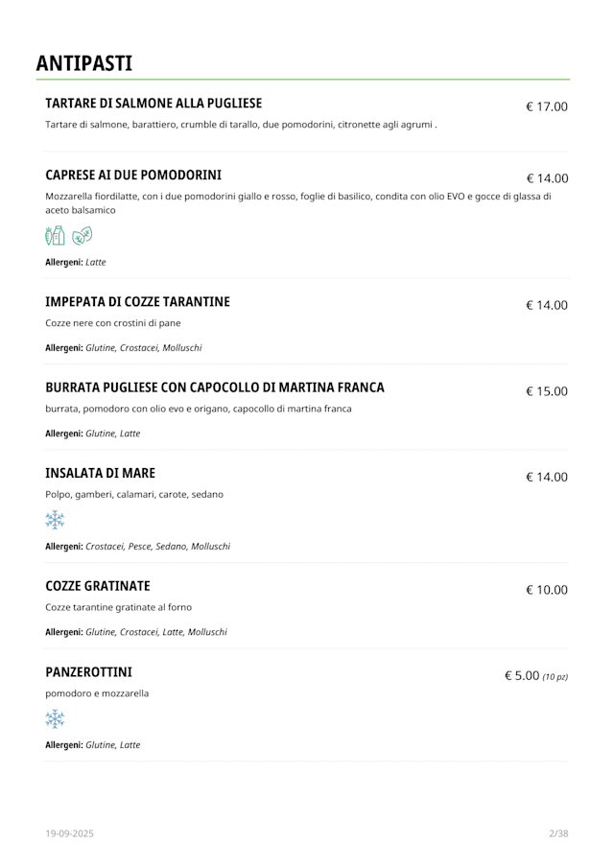Click the Insalata di Mare allergens line

137,547
